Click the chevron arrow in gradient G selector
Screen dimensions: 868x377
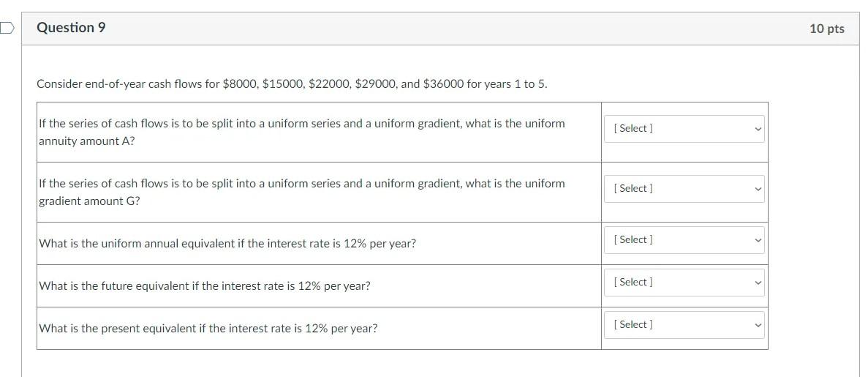(x=758, y=189)
